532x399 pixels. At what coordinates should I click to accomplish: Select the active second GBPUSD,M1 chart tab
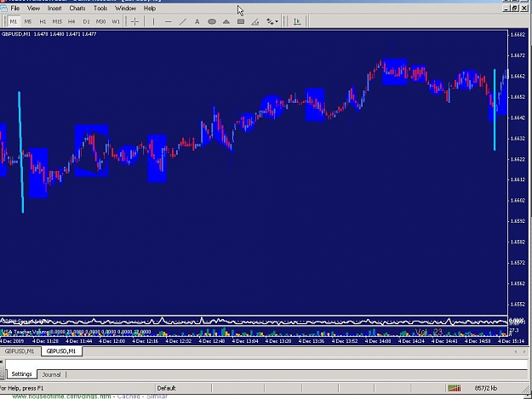click(61, 351)
